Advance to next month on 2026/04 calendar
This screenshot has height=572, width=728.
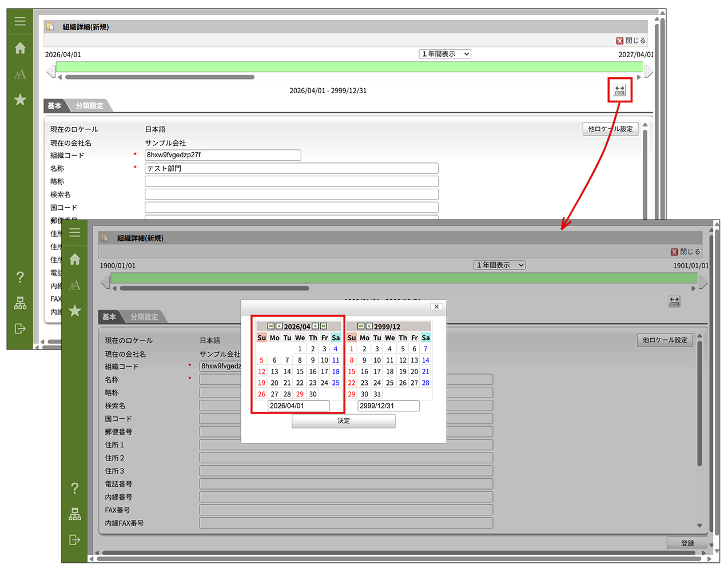(315, 326)
